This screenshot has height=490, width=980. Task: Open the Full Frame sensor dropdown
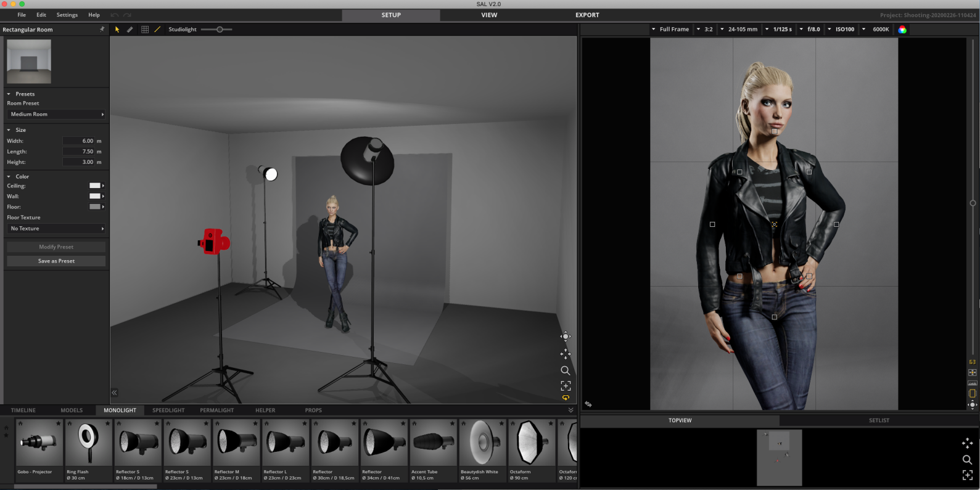pyautogui.click(x=670, y=30)
